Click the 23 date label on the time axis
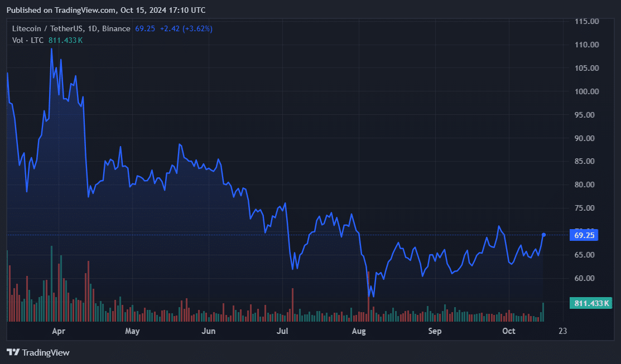 562,331
